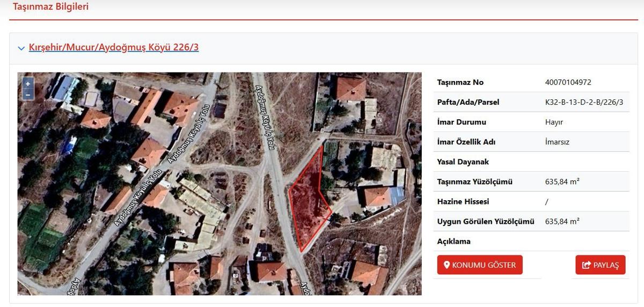The image size is (644, 307).
Task: Click the Uygun Görülen Yüzölçümü label
Action: click(486, 221)
